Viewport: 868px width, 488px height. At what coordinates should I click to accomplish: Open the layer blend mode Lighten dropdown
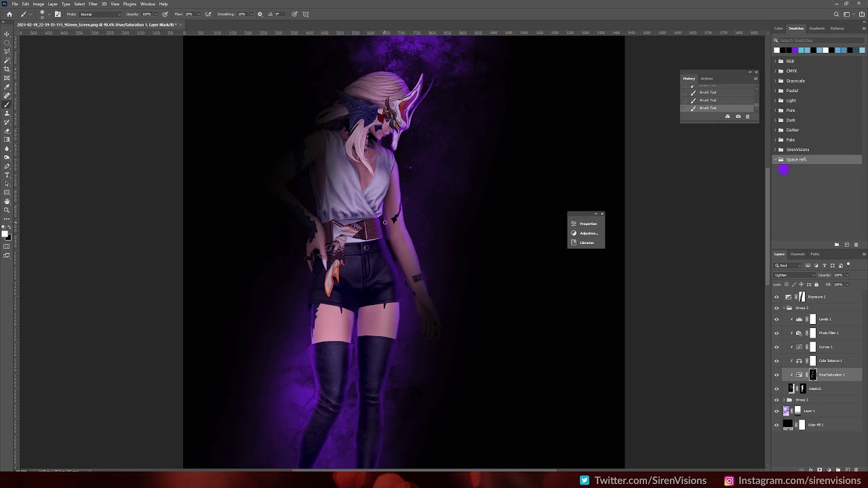[794, 275]
